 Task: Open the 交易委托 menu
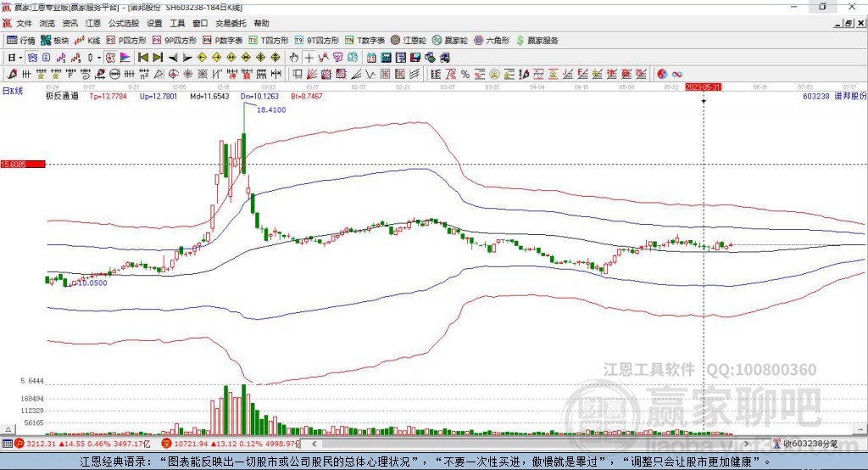[x=231, y=23]
